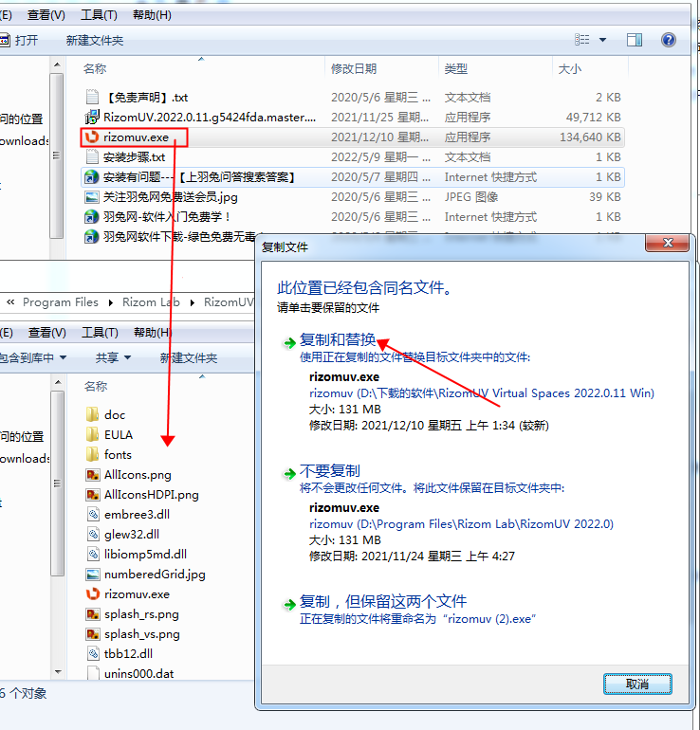Click the doc folder icon

click(93, 414)
